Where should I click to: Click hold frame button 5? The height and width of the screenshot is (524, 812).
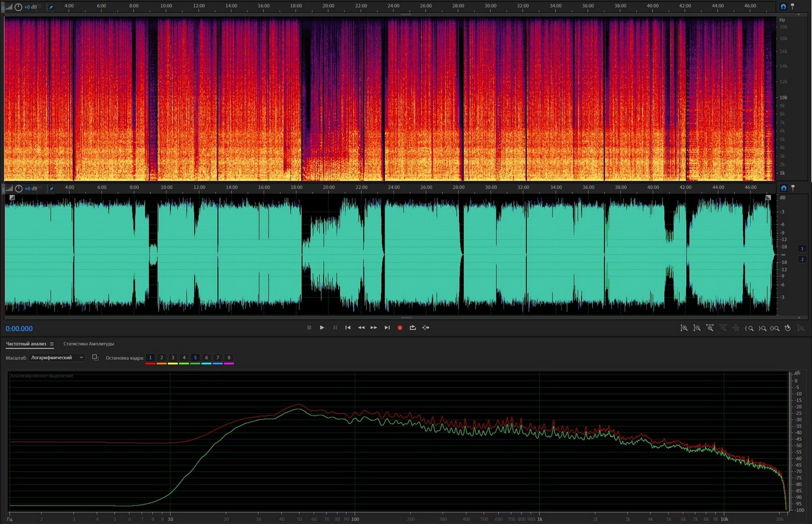195,357
